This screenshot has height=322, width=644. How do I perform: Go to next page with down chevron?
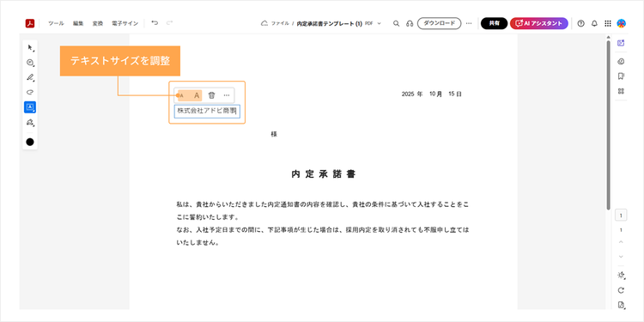coord(621,257)
